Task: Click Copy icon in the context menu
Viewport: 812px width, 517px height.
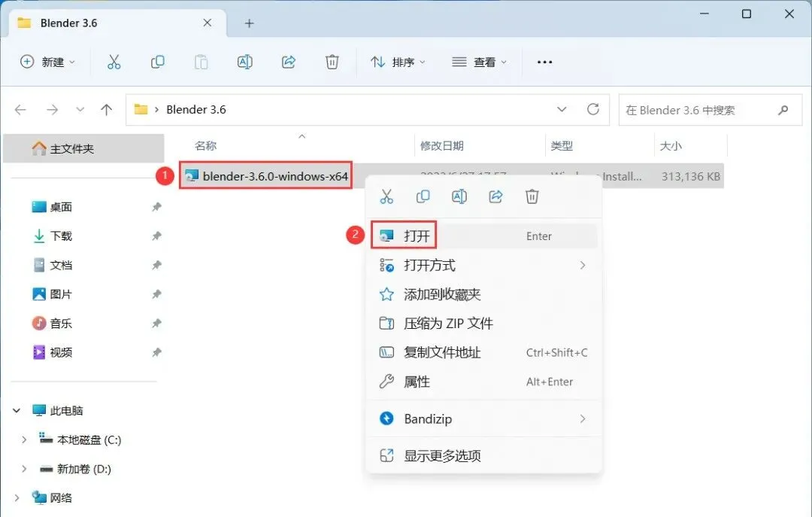Action: pyautogui.click(x=423, y=196)
